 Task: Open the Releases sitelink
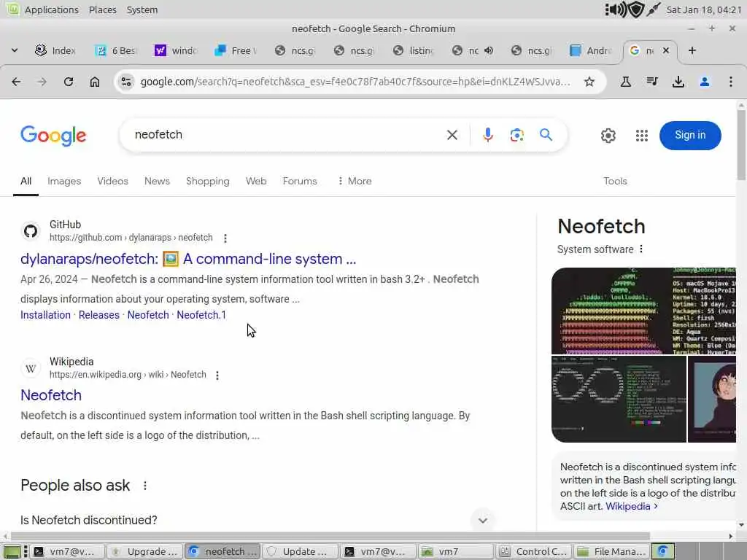[x=99, y=315]
